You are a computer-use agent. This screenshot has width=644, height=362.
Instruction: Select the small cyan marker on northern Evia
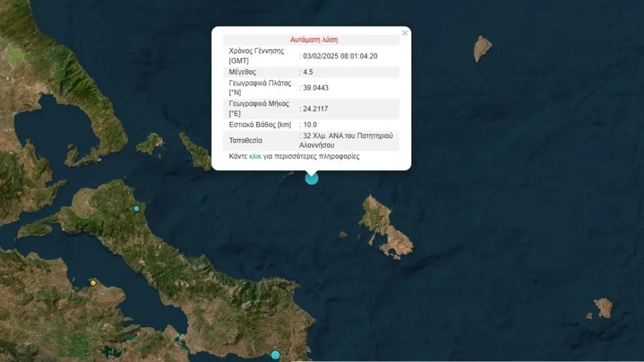coord(136,208)
